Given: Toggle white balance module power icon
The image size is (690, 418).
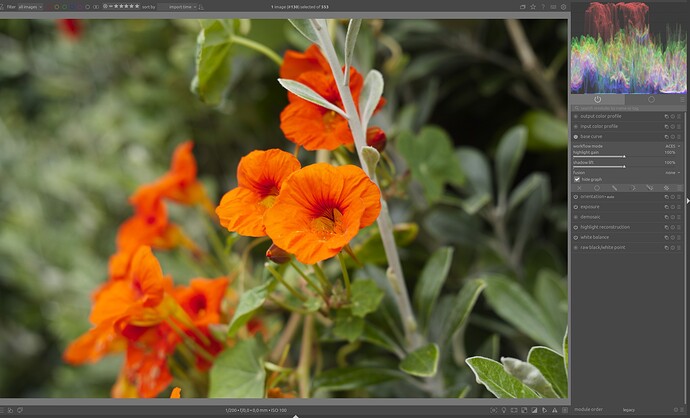Looking at the screenshot, I should point(576,237).
